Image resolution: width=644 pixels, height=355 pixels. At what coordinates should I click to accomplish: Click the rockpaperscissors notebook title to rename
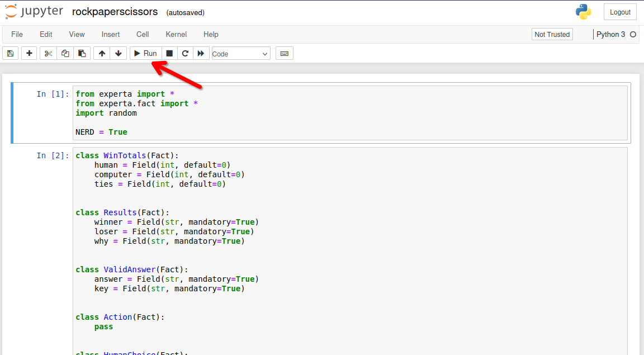tap(115, 12)
